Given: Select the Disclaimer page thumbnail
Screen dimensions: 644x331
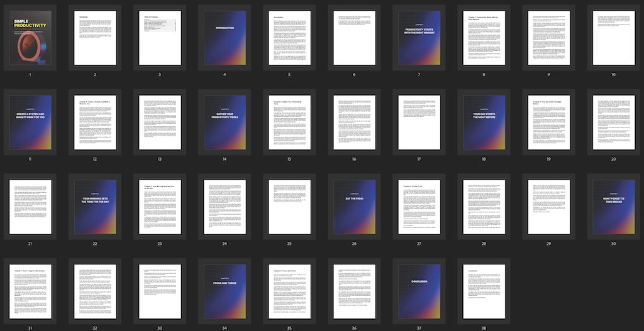Looking at the screenshot, I should [x=95, y=38].
